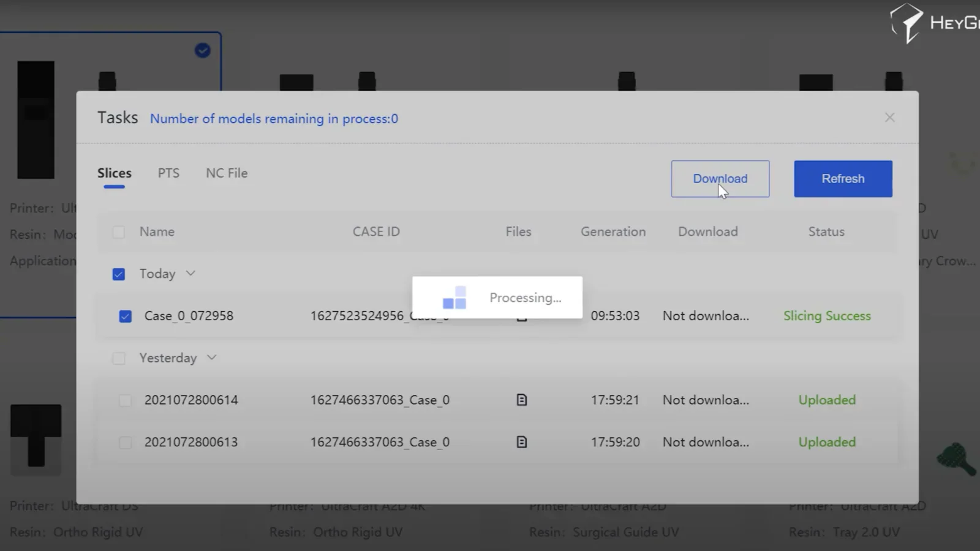Viewport: 980px width, 551px height.
Task: Click the black model thumbnail top left
Action: [x=36, y=119]
